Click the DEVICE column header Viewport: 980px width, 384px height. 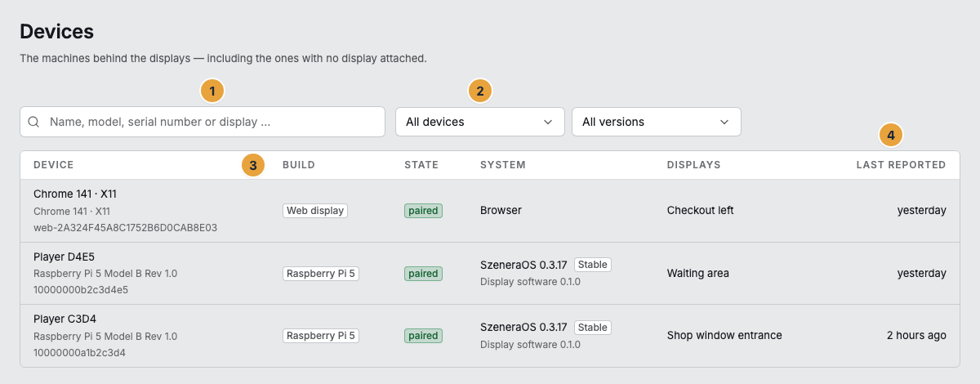(x=54, y=165)
